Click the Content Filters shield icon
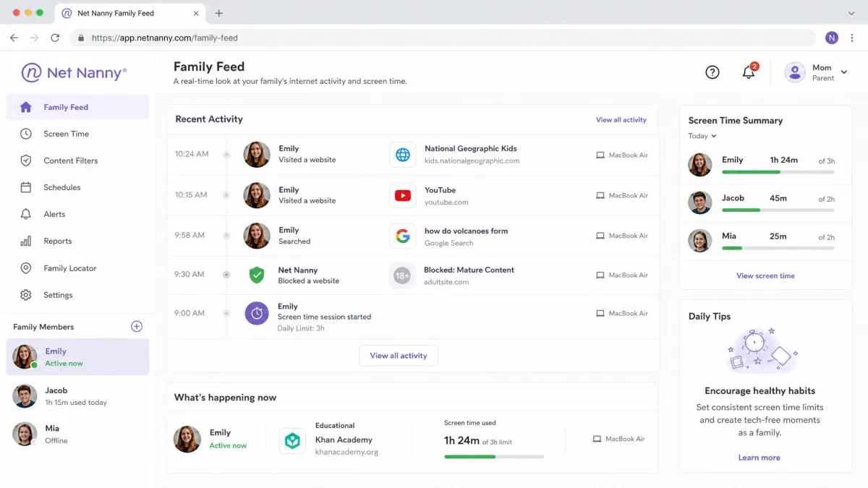The image size is (868, 488). 26,160
